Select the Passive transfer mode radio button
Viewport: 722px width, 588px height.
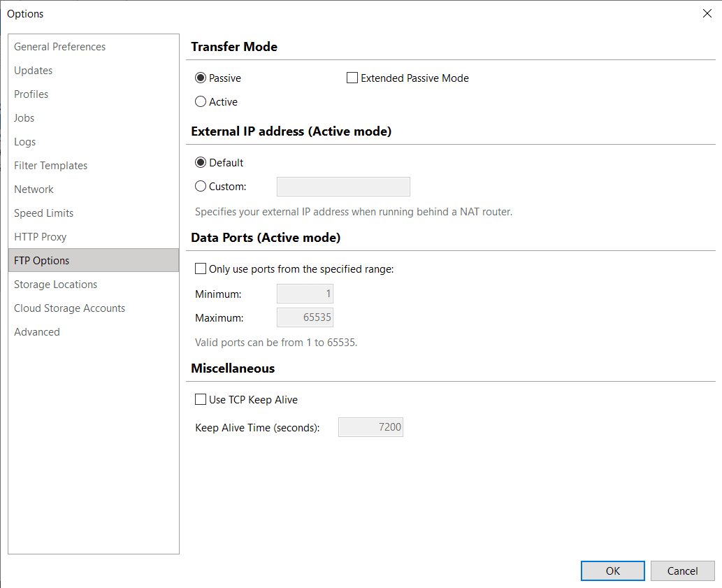pos(201,78)
